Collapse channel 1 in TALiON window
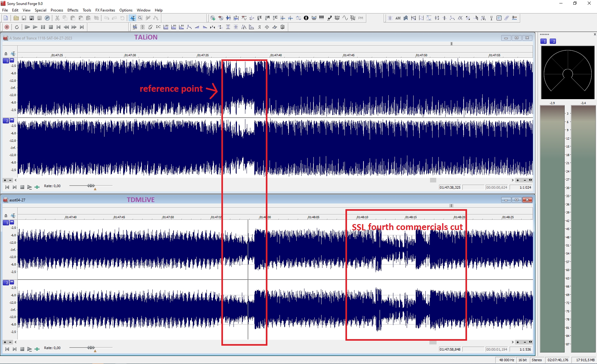 tap(12, 60)
